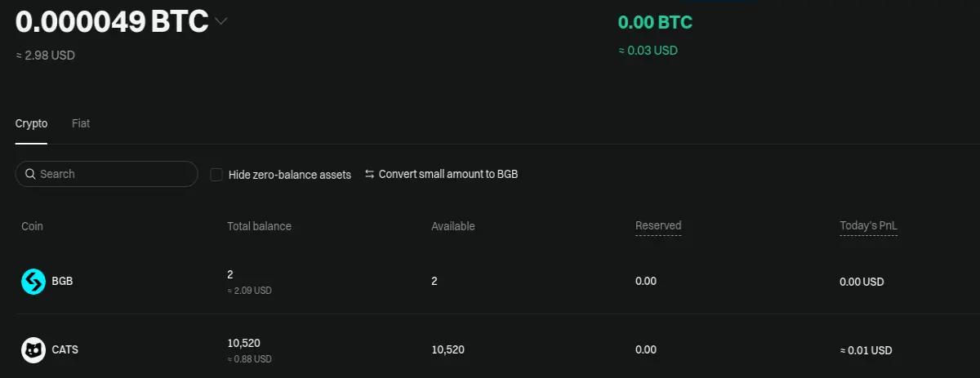Open the BGB asset row name

[63, 282]
